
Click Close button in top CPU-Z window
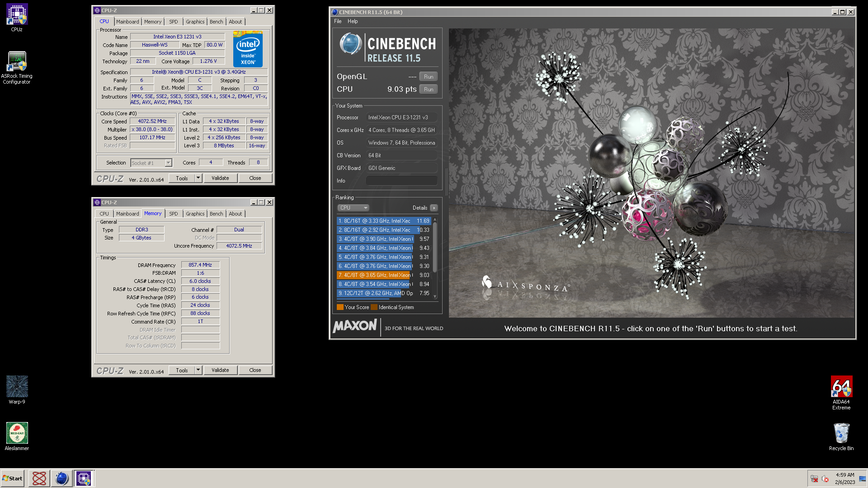pos(255,178)
